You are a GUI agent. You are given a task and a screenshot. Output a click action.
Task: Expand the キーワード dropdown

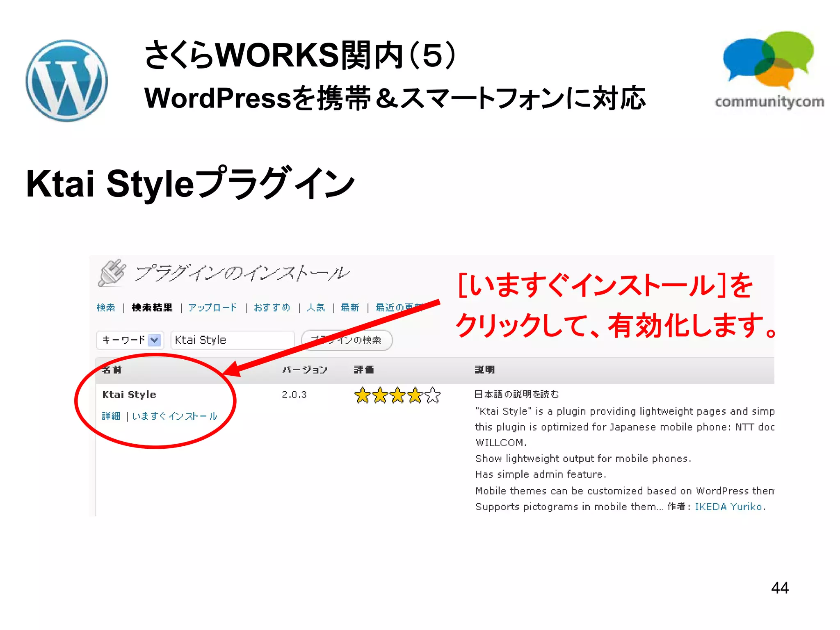click(130, 340)
